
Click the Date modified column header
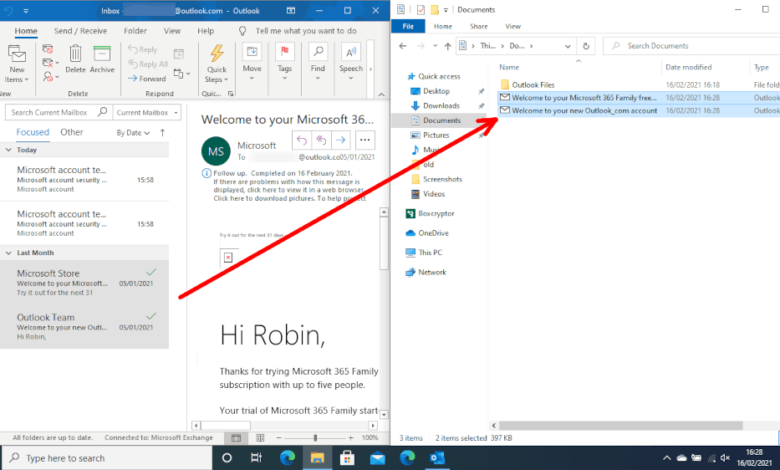tap(688, 67)
